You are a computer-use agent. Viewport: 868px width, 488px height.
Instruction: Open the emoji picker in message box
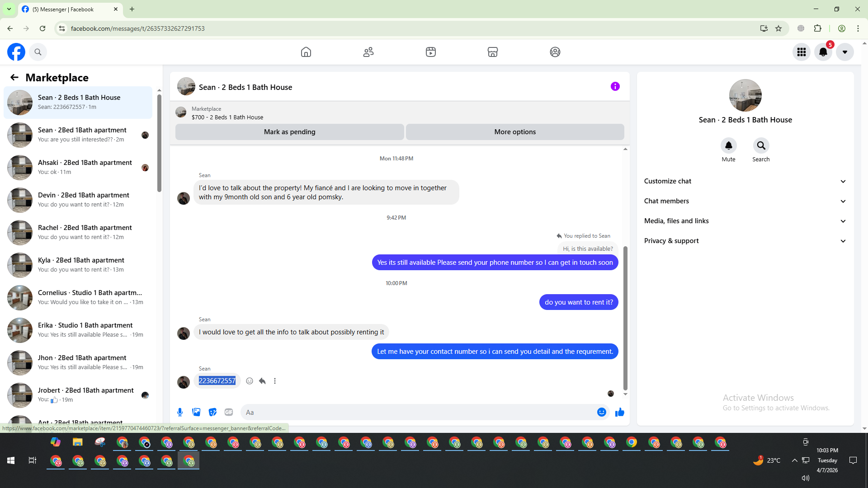[602, 412]
